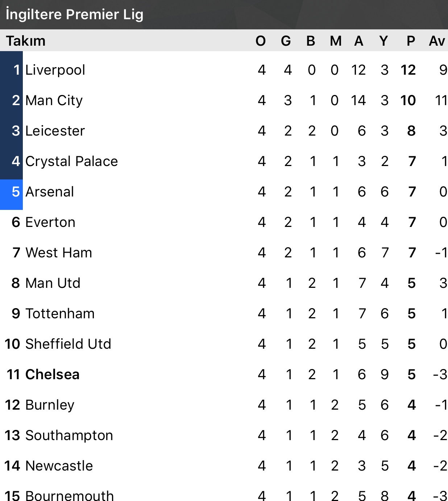448x501 pixels.
Task: Click the İngiltere Premier Lig title
Action: 75,15
